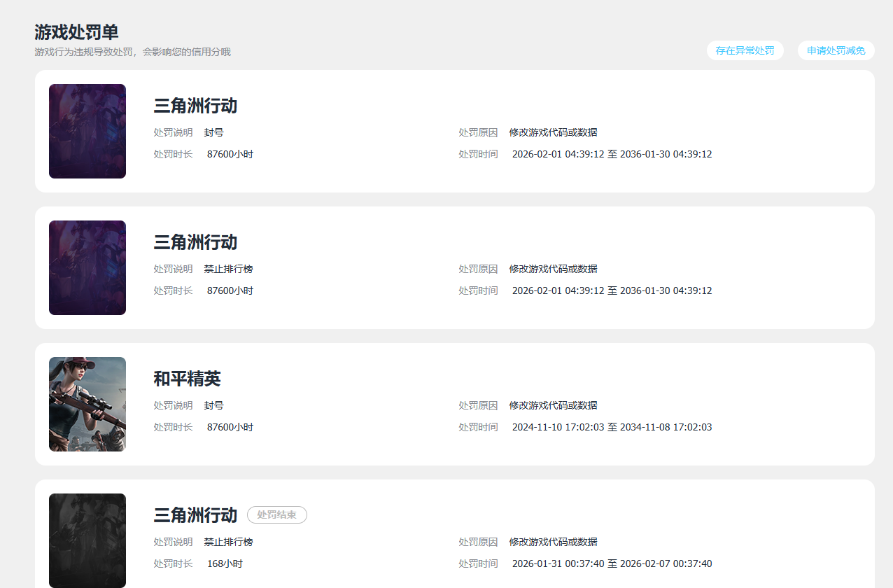
Task: Click cover image of 87600小时 禁止排行榜 card
Action: pyautogui.click(x=87, y=267)
